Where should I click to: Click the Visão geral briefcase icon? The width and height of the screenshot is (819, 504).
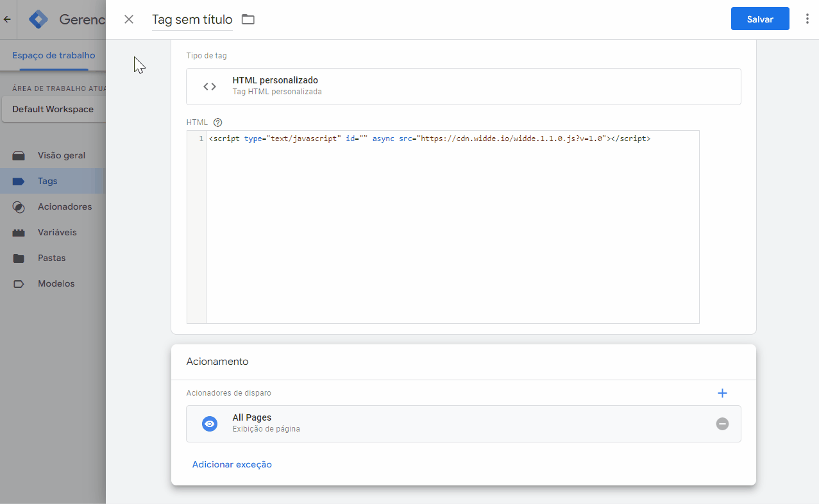(x=19, y=155)
